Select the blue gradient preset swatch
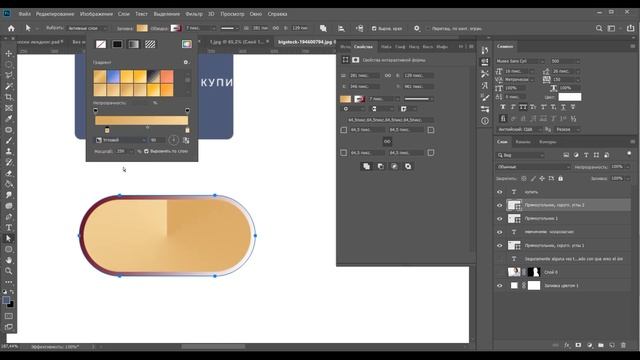Viewport: 640px width, 360px height. coord(113,76)
